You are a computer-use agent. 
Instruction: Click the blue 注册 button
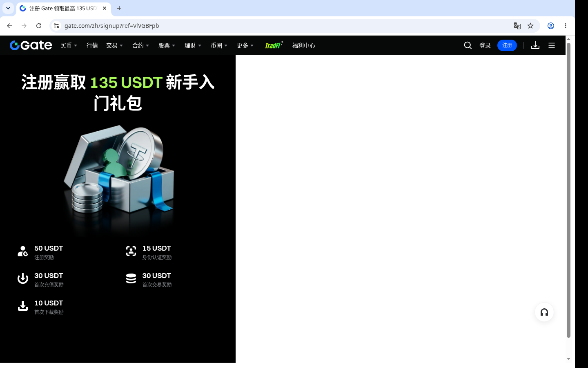tap(507, 45)
